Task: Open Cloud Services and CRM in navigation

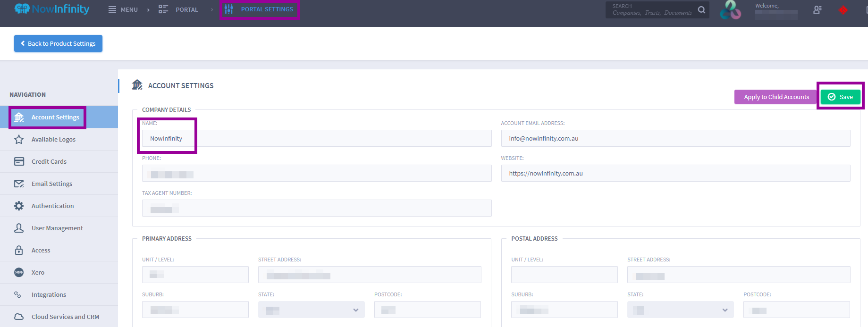Action: coord(59,317)
